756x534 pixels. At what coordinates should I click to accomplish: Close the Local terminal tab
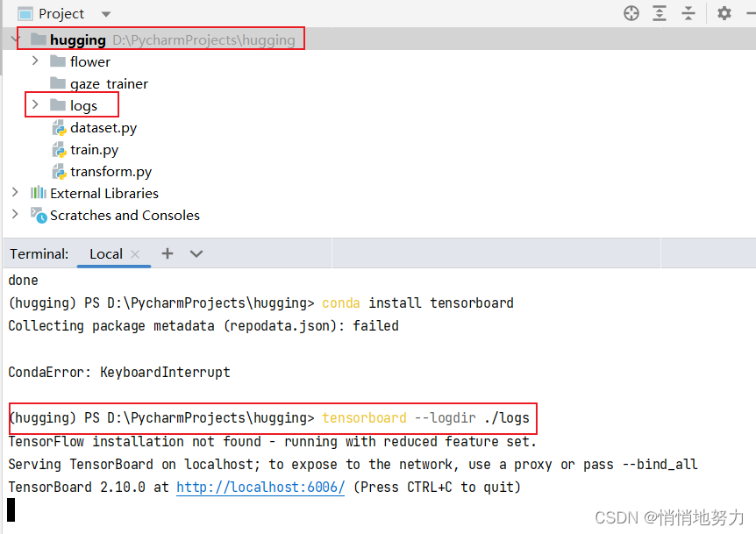135,254
